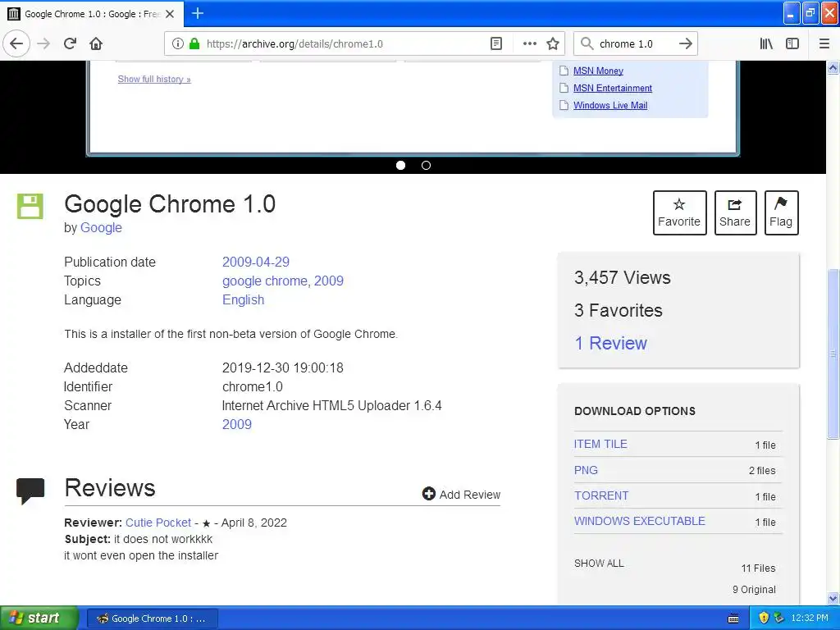
Task: Open the browser home page
Action: tap(96, 43)
